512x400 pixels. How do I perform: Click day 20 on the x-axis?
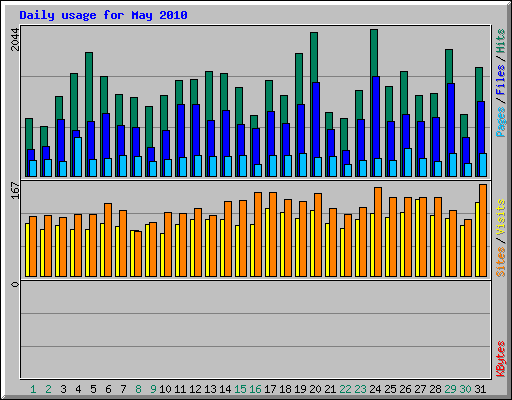click(x=315, y=389)
